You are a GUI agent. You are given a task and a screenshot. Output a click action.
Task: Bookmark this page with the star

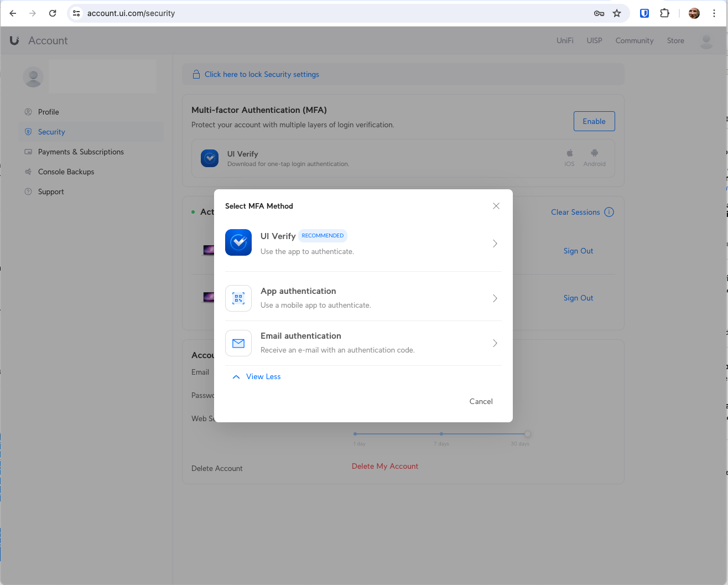[x=617, y=13]
